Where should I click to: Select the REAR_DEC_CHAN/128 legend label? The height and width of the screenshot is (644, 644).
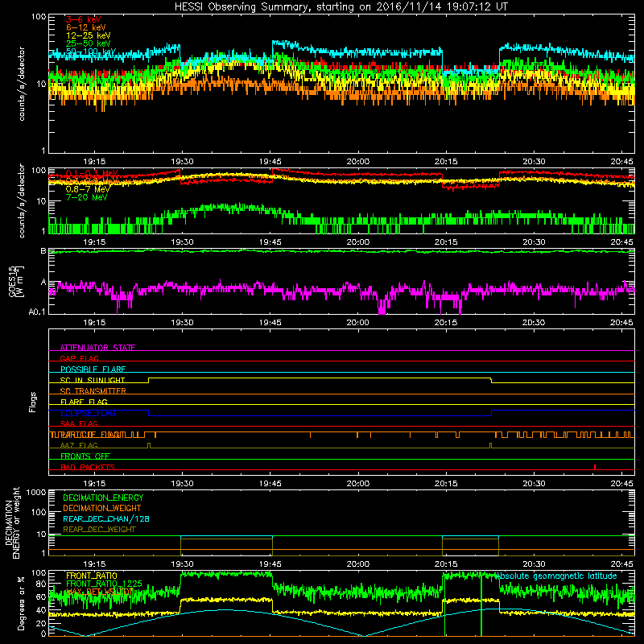[106, 518]
